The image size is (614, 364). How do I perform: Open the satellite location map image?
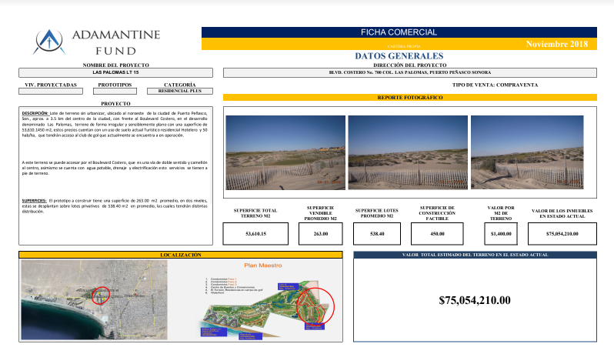pyautogui.click(x=94, y=299)
